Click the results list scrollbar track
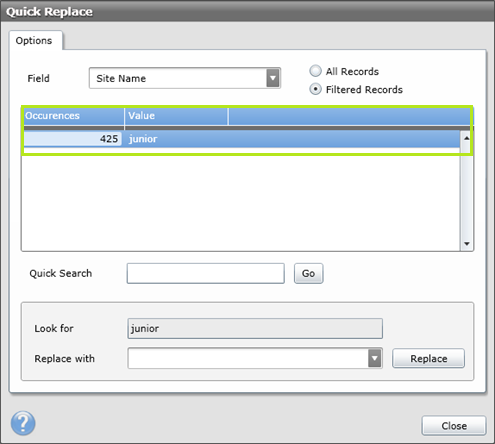The width and height of the screenshot is (495, 444). click(467, 192)
